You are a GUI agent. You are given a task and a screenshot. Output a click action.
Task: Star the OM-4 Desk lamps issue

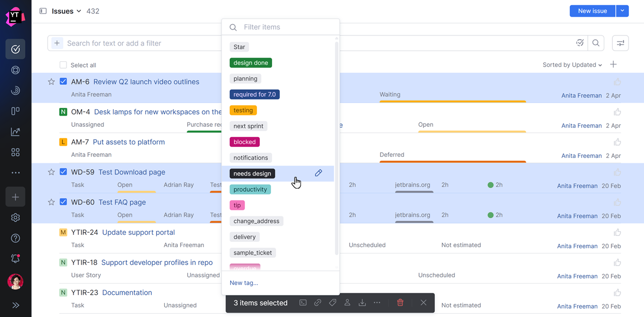(51, 111)
